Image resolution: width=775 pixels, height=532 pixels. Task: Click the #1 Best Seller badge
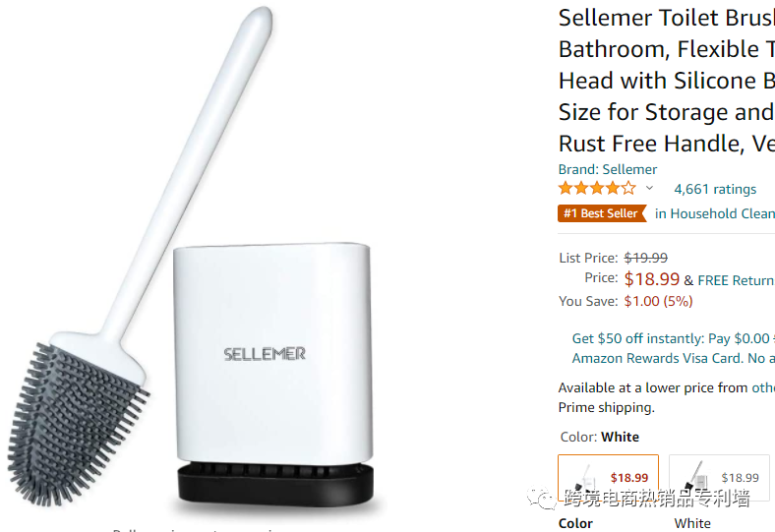602,213
